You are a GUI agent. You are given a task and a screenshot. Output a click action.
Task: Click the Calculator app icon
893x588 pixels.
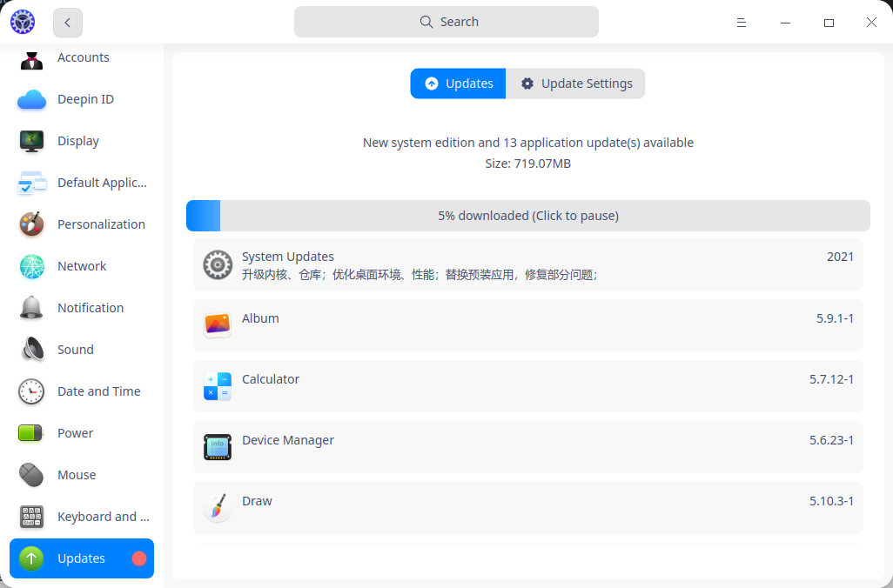tap(218, 386)
